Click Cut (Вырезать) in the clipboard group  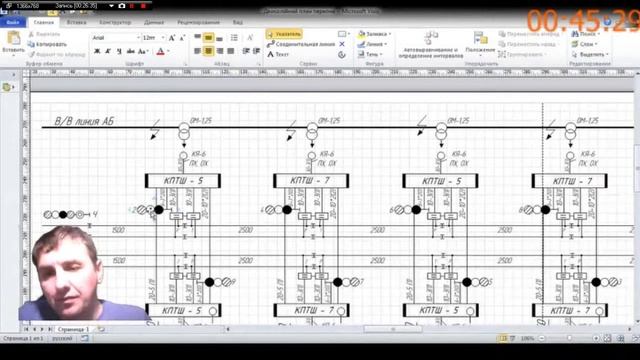pyautogui.click(x=44, y=34)
